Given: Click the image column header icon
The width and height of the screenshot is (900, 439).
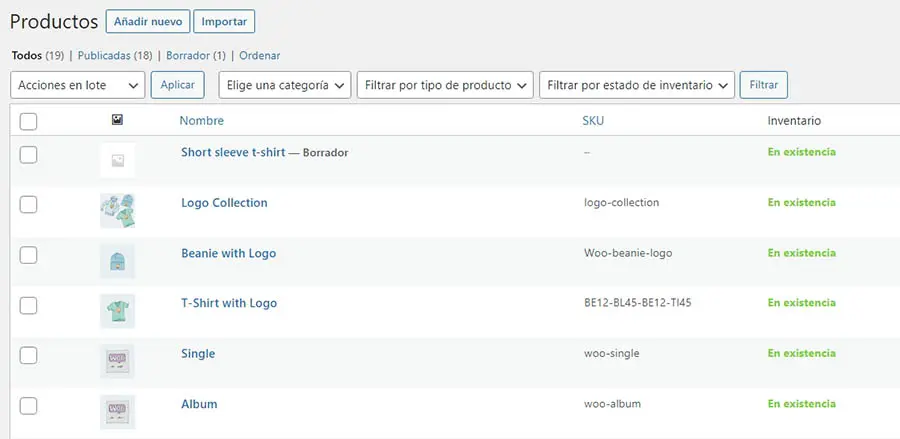Looking at the screenshot, I should point(117,120).
